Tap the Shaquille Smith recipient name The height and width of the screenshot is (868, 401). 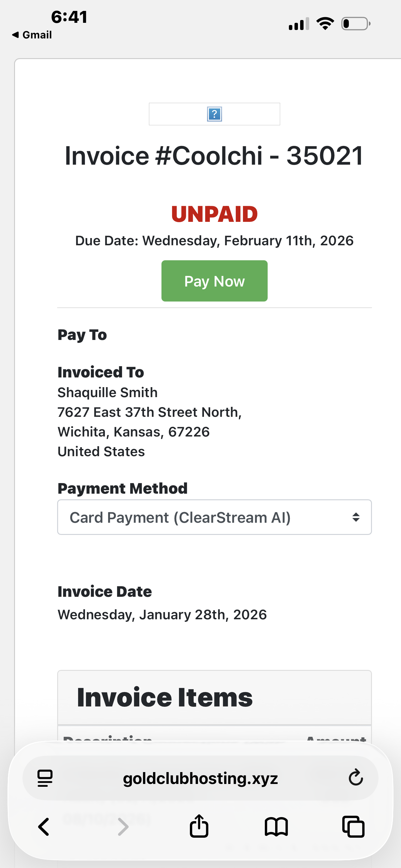pos(107,392)
